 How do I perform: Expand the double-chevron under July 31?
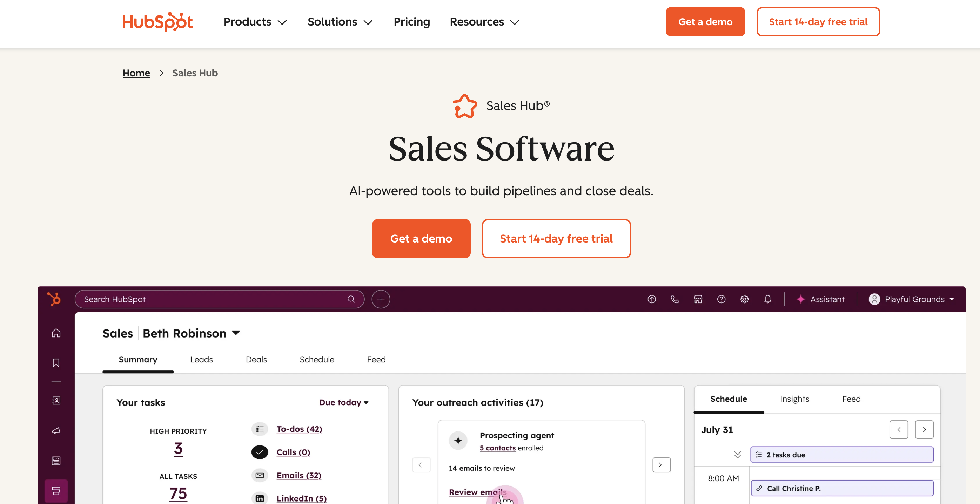[738, 454]
